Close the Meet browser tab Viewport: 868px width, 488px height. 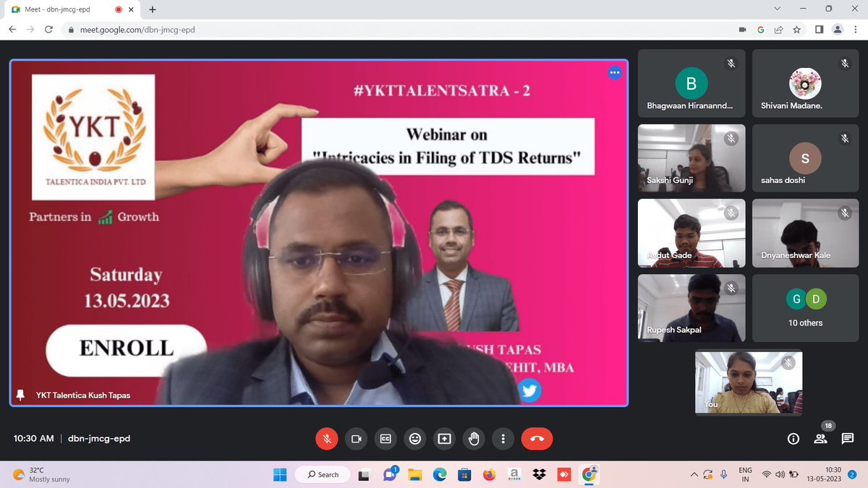coord(132,9)
